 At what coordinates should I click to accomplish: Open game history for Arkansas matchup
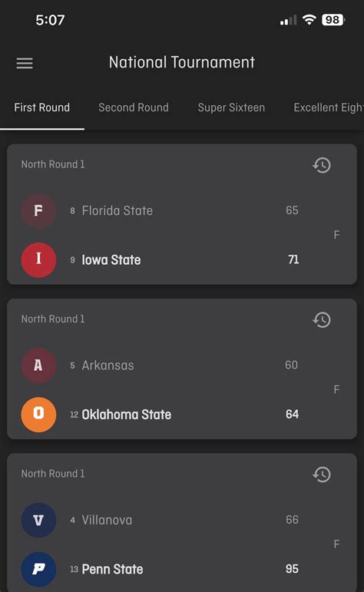pos(322,319)
